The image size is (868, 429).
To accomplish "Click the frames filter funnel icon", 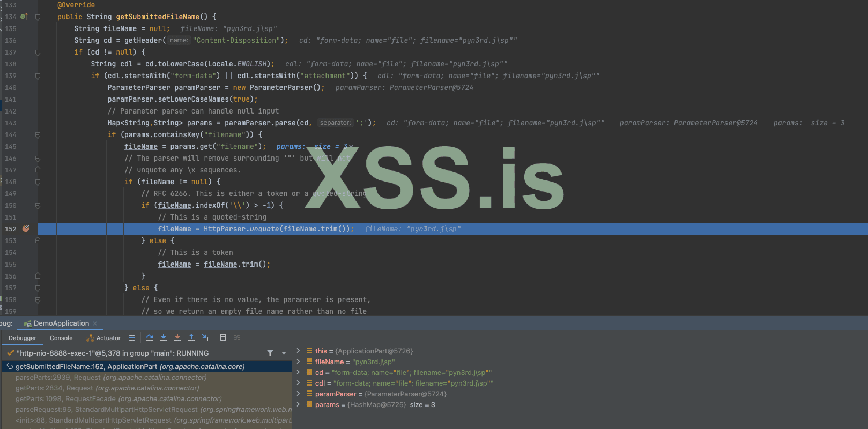I will tap(270, 353).
